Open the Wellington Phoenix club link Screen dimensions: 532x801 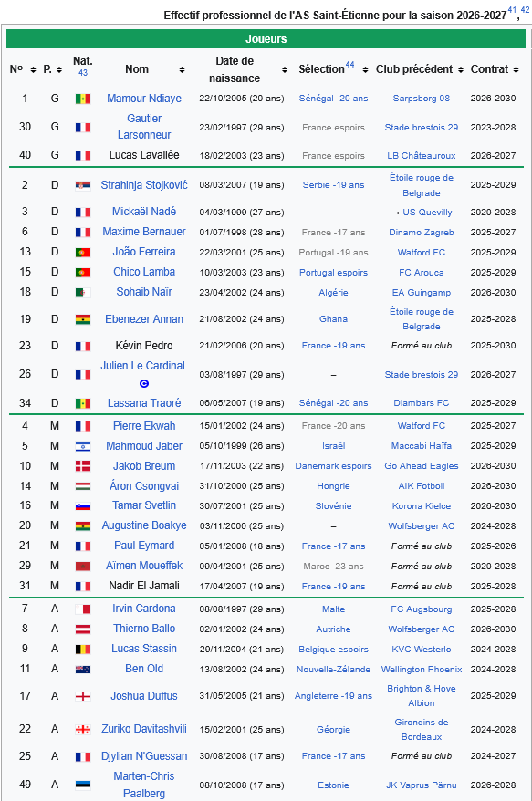[422, 670]
